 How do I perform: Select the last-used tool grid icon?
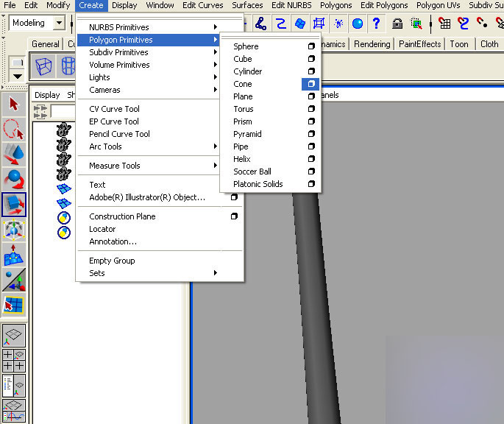point(14,305)
